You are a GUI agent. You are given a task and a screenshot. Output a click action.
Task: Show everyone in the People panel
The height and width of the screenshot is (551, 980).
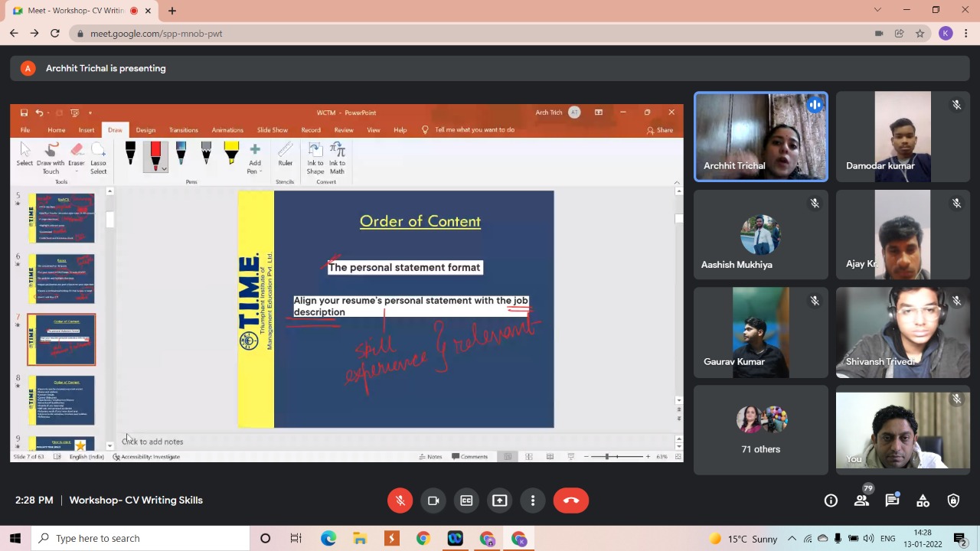pyautogui.click(x=862, y=500)
